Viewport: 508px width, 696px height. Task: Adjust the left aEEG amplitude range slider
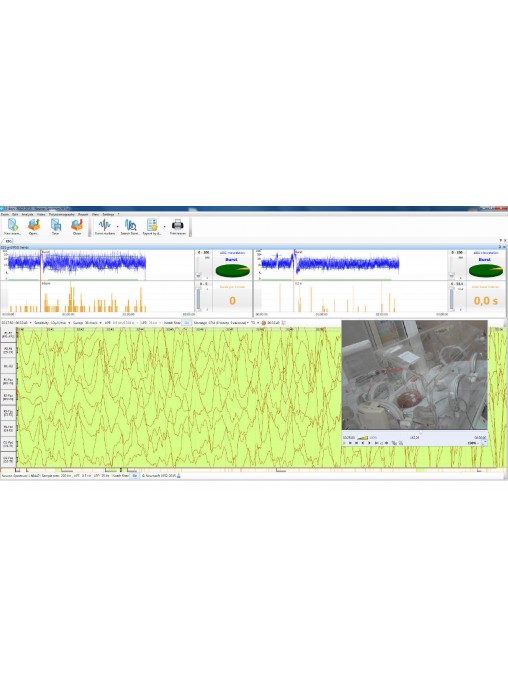pyautogui.click(x=198, y=266)
